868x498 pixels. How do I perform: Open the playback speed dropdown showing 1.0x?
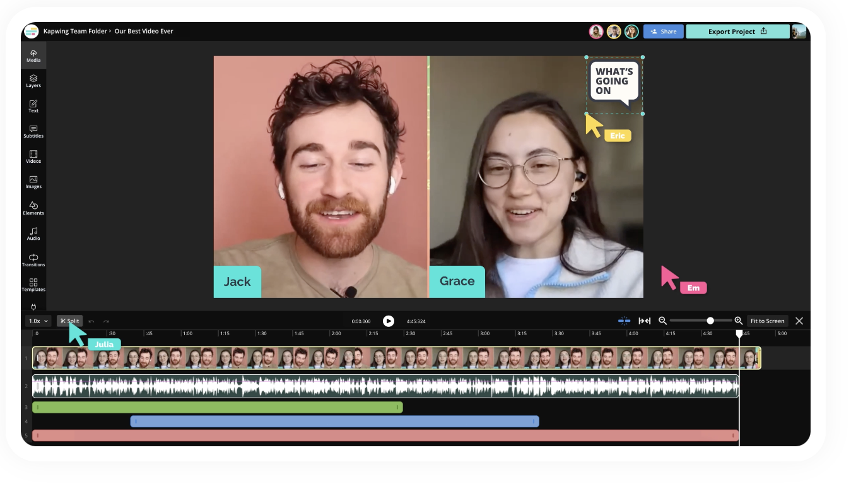(37, 321)
